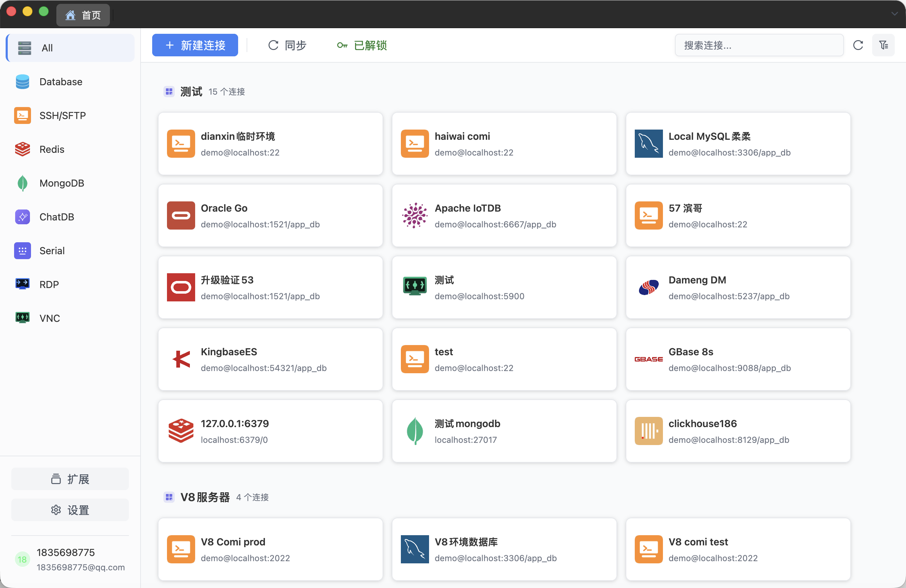
Task: Collapse the 测试 group header
Action: 204,92
